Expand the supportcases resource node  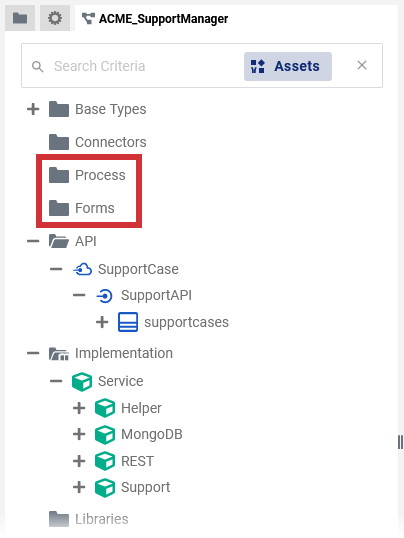102,322
